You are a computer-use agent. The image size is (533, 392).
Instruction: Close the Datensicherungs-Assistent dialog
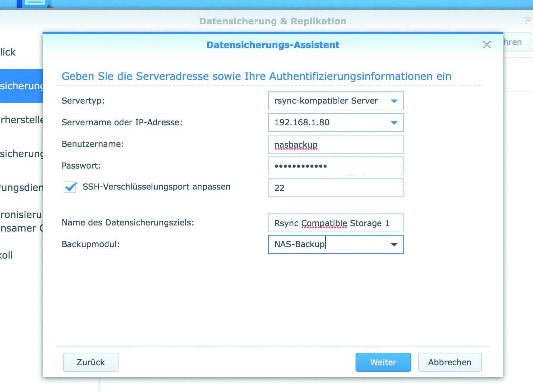[x=487, y=45]
